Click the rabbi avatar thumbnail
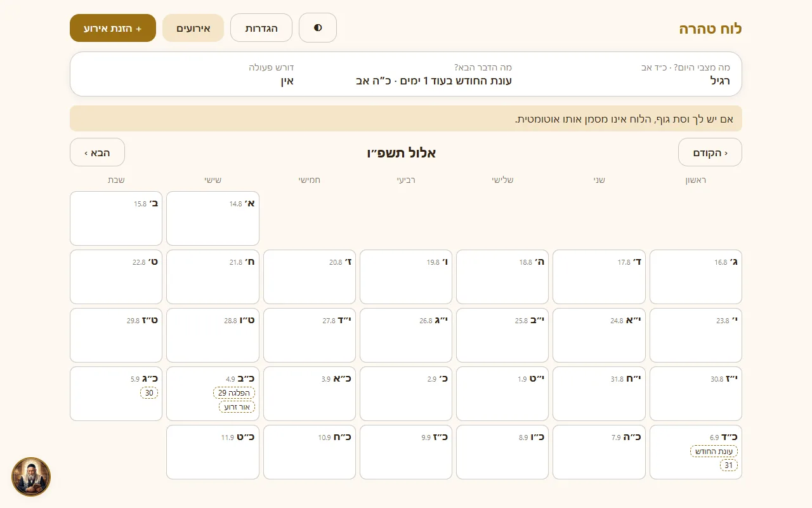Screen dimensions: 812x508 tap(31, 477)
